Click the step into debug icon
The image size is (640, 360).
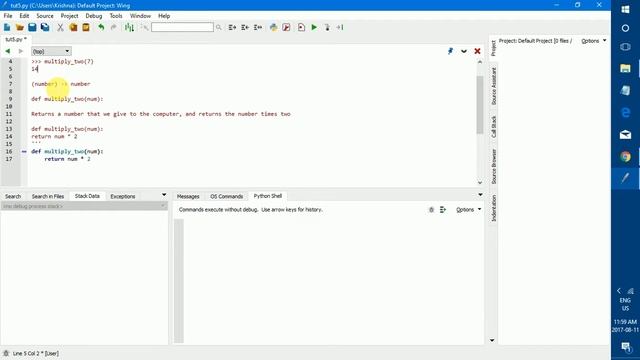tap(327, 27)
